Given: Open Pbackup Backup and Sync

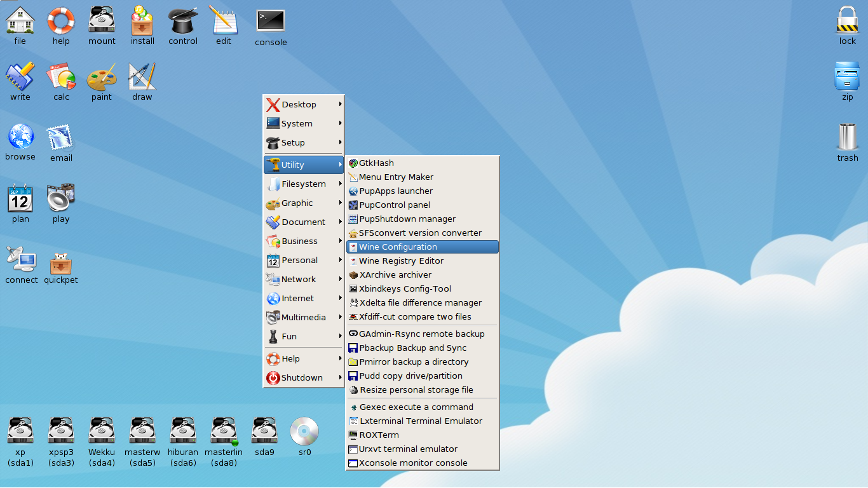Looking at the screenshot, I should [423, 348].
